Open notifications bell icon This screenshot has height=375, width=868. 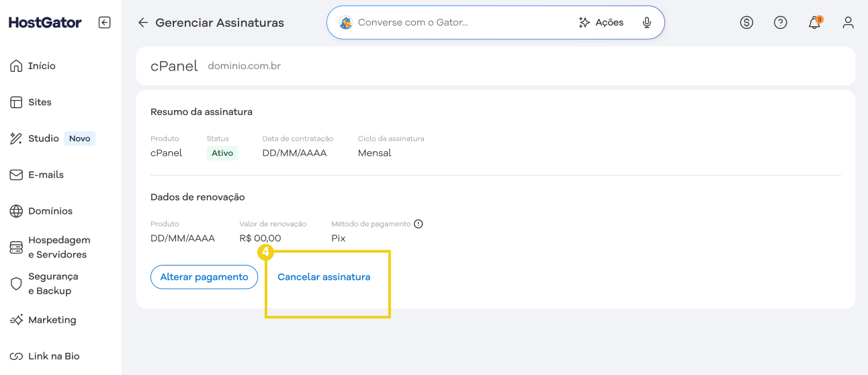click(x=814, y=23)
